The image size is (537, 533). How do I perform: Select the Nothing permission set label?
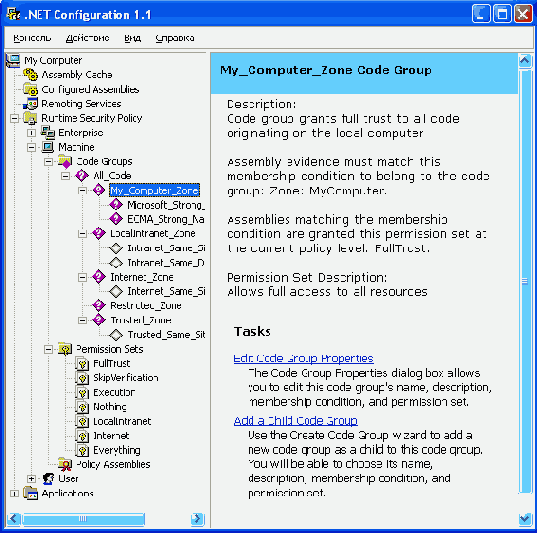[110, 407]
